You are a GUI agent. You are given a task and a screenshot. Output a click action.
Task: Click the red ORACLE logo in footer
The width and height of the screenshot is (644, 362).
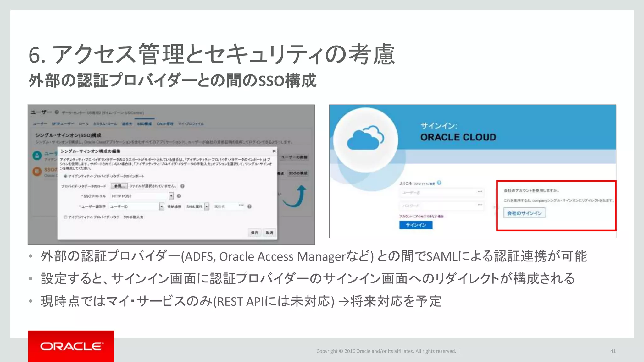click(x=71, y=346)
